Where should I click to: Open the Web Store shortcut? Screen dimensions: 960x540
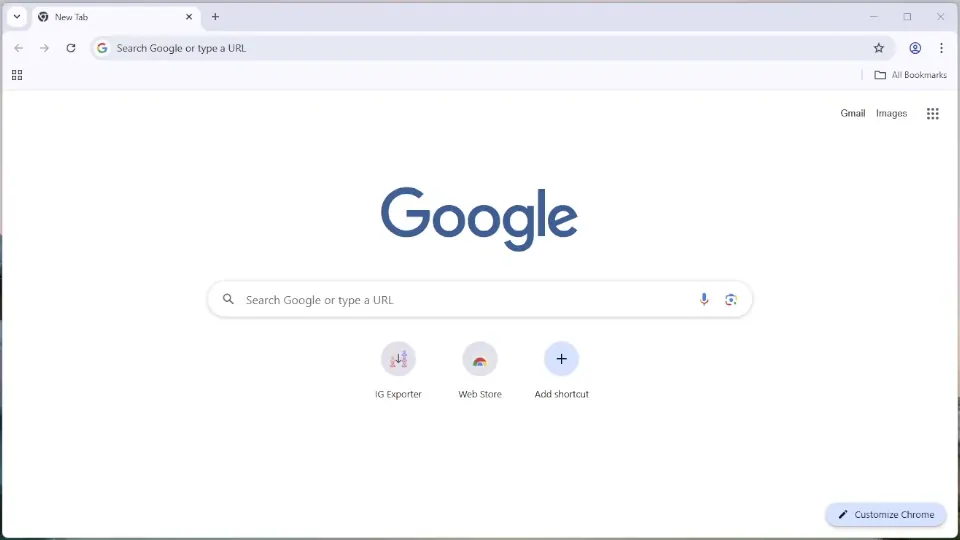pyautogui.click(x=480, y=370)
